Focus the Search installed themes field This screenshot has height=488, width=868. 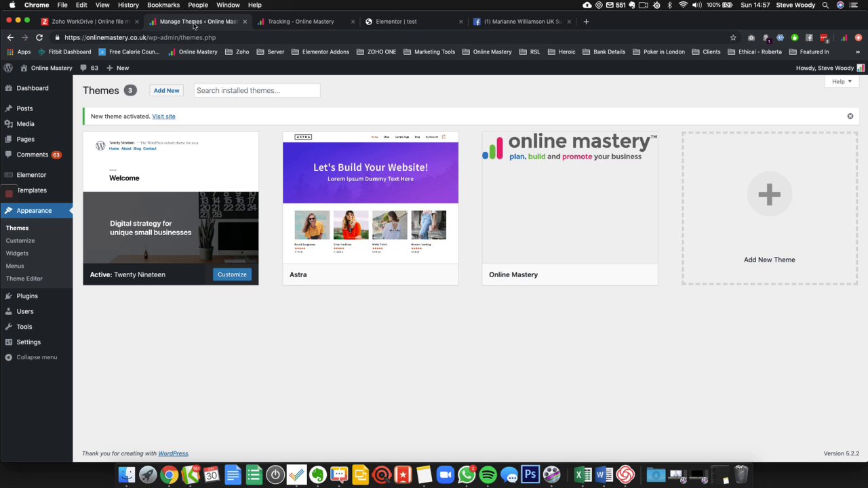coord(257,90)
